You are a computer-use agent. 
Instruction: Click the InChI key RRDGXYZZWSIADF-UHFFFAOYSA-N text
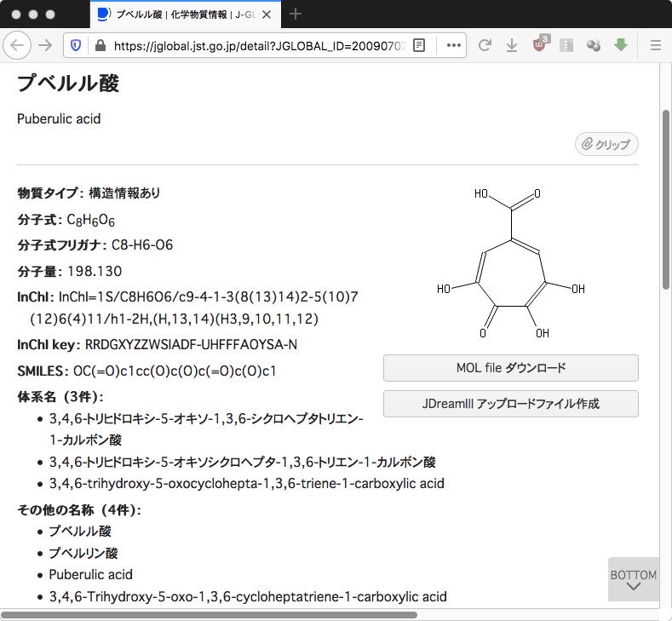(191, 344)
